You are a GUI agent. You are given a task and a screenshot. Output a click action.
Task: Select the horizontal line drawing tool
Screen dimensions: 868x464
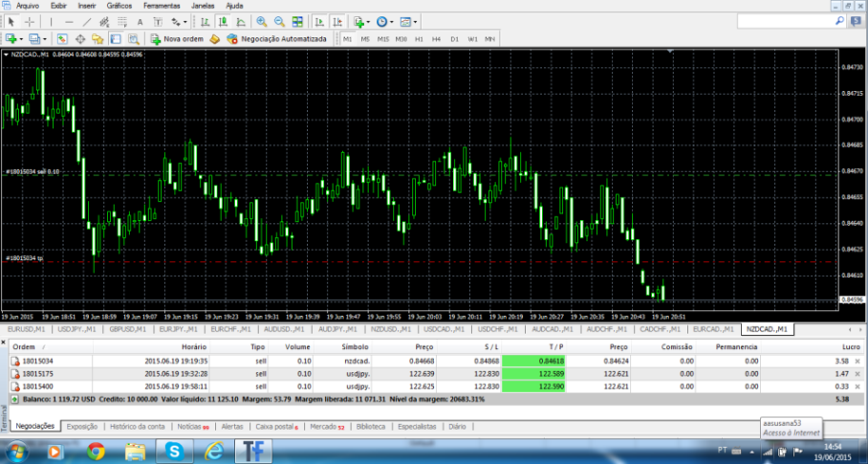(70, 21)
